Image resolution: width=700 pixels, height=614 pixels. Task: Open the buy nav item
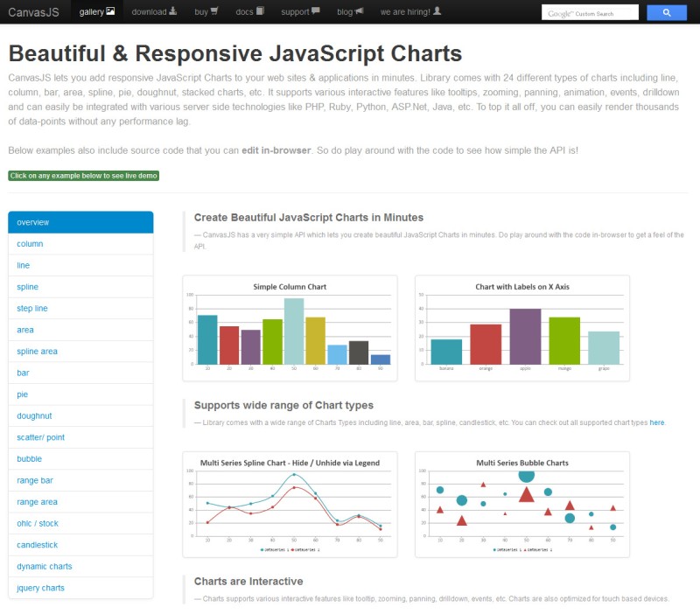(x=206, y=11)
